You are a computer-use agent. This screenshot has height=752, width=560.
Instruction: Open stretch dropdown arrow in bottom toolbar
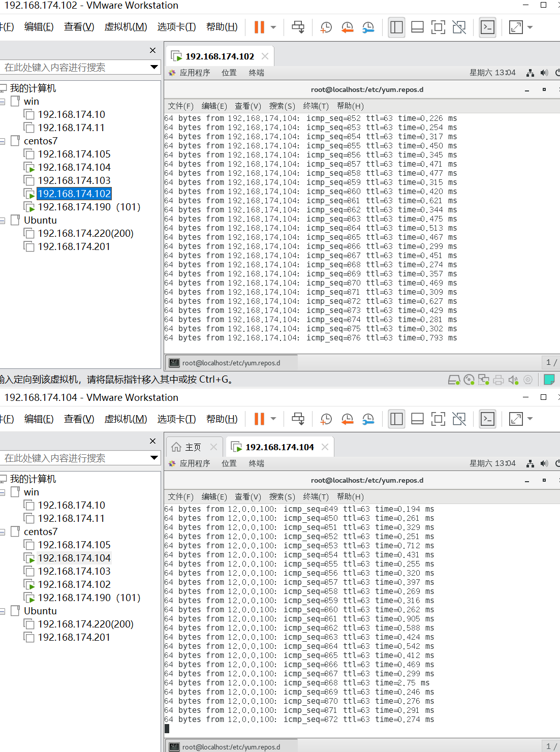click(530, 419)
